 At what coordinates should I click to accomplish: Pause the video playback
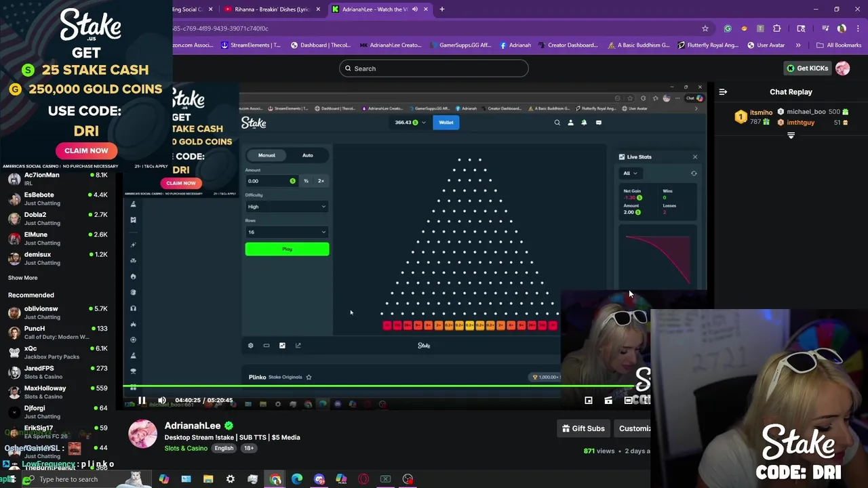pos(142,401)
